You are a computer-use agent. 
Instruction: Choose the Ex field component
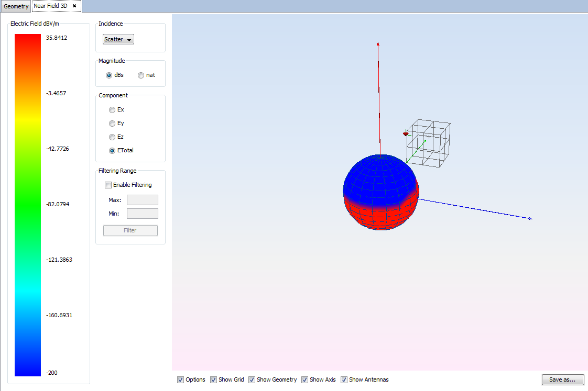pyautogui.click(x=112, y=110)
